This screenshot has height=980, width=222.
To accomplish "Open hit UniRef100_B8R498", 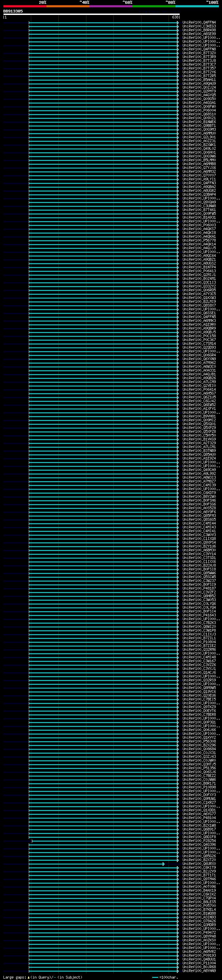I will coord(199,30).
